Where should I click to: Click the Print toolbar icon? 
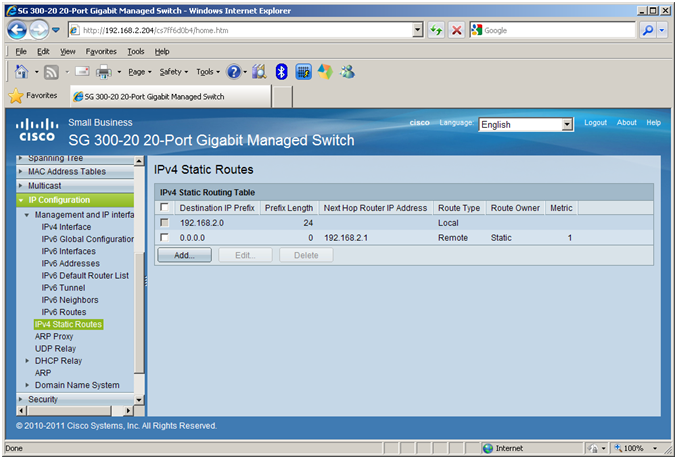coord(104,72)
